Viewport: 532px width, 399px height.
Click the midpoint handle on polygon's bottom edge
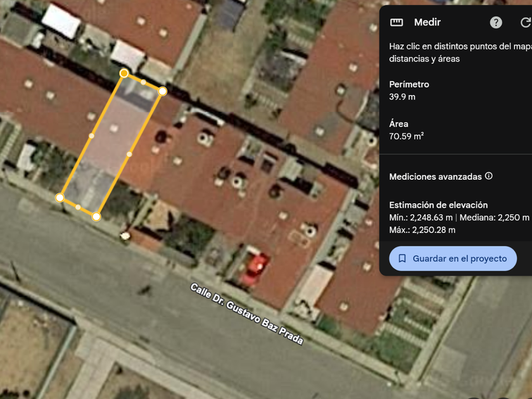click(78, 207)
